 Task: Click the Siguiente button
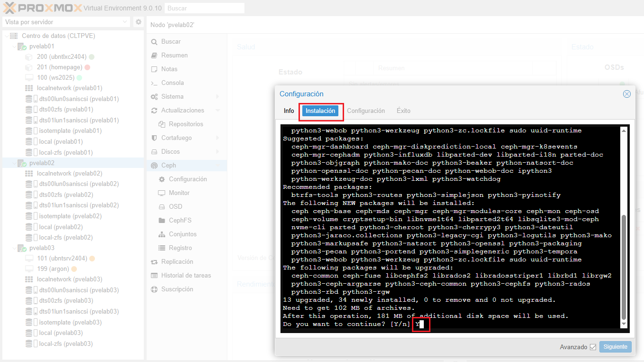pos(616,347)
